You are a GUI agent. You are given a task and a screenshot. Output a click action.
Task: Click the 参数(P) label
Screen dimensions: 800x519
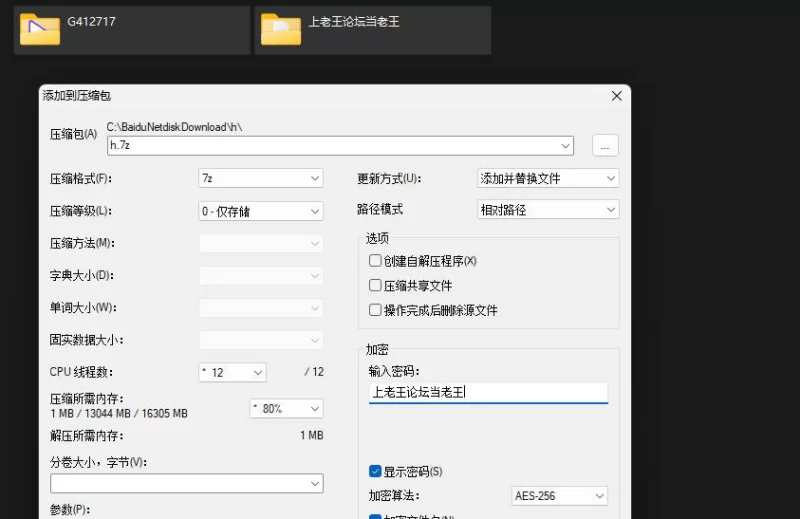click(x=70, y=509)
